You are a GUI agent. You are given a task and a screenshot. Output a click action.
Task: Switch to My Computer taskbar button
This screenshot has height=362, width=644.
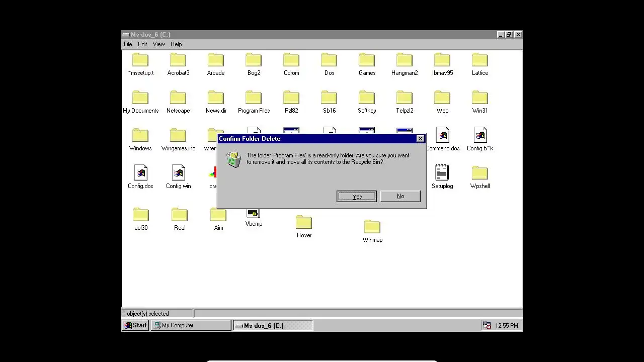pyautogui.click(x=191, y=325)
